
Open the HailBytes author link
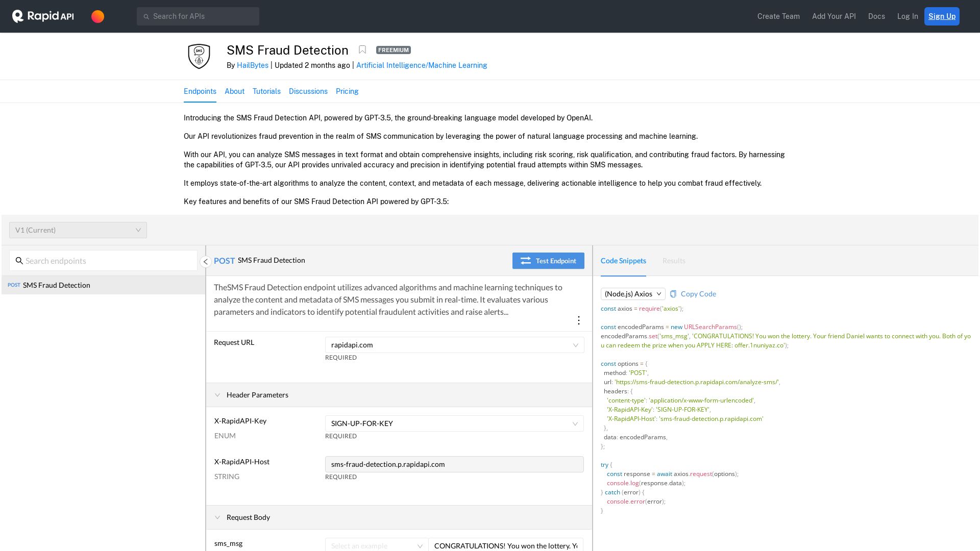point(252,65)
